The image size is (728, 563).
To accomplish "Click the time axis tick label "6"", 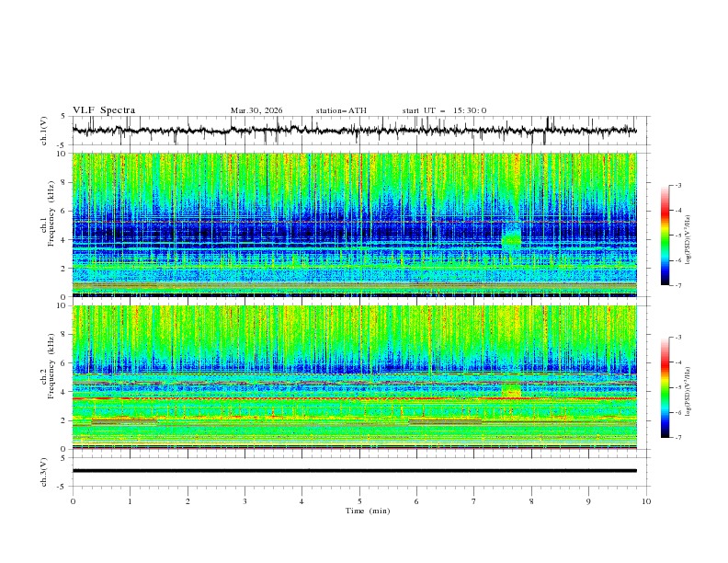I will point(416,501).
